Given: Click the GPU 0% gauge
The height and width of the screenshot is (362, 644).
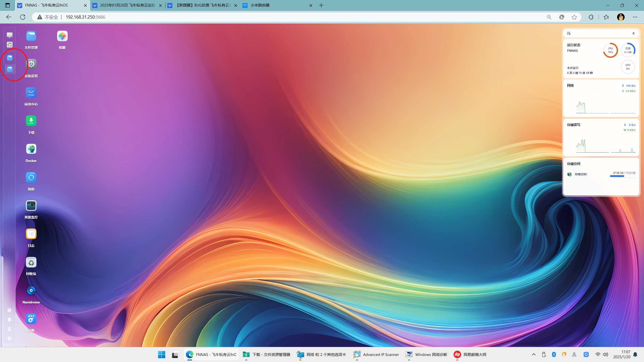Looking at the screenshot, I should pos(628,67).
